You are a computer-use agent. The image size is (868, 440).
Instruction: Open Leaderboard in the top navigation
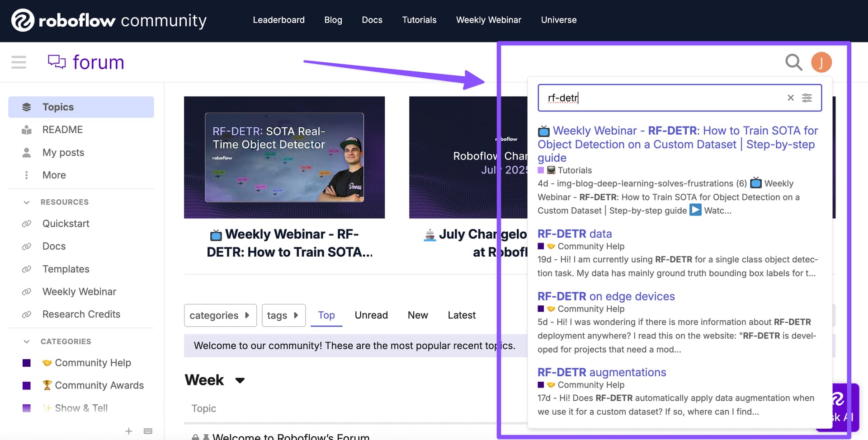coord(279,20)
